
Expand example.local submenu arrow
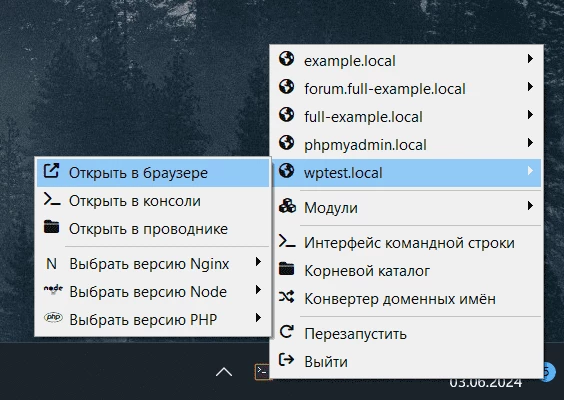530,59
